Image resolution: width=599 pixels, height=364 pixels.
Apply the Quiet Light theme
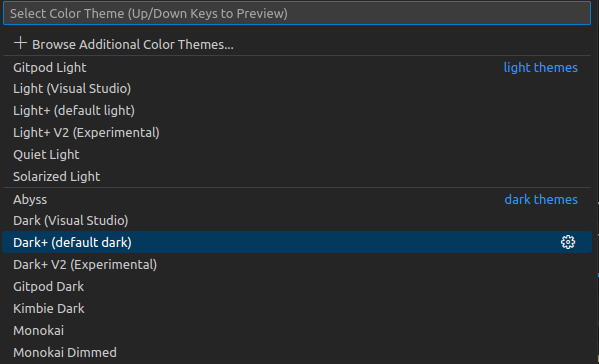click(x=297, y=155)
